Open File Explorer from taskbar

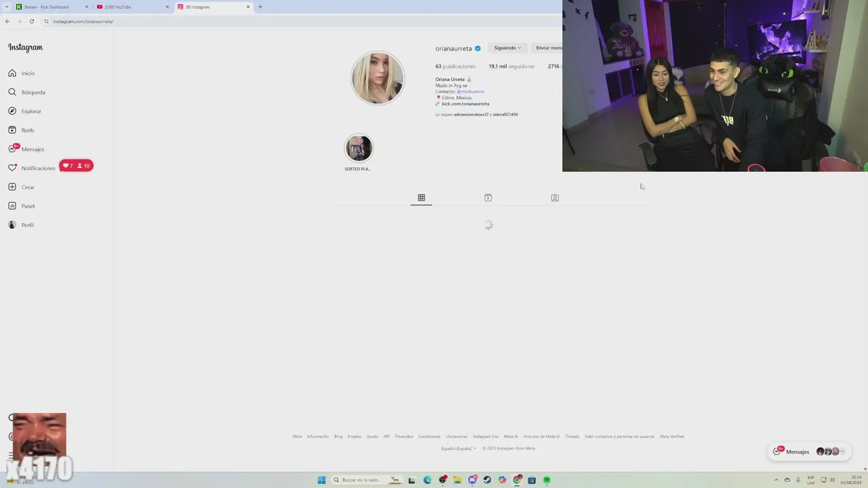coord(458,480)
